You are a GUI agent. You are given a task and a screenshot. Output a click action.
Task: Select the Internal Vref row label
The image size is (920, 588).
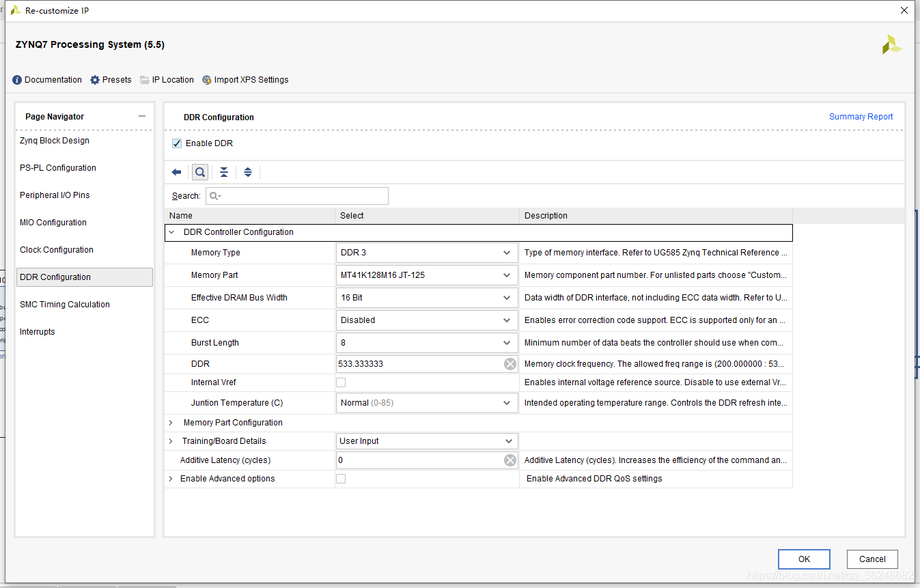coord(214,382)
